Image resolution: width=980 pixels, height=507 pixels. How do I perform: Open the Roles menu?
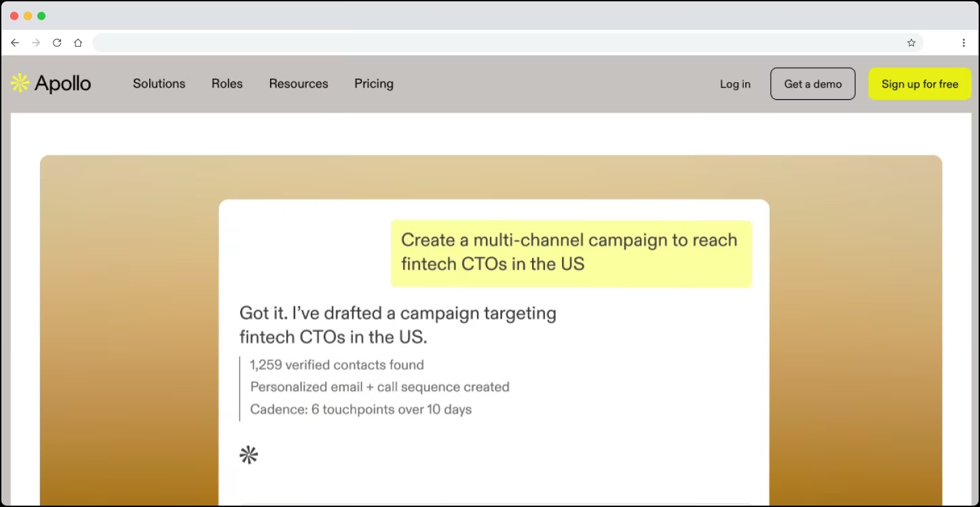click(x=227, y=83)
